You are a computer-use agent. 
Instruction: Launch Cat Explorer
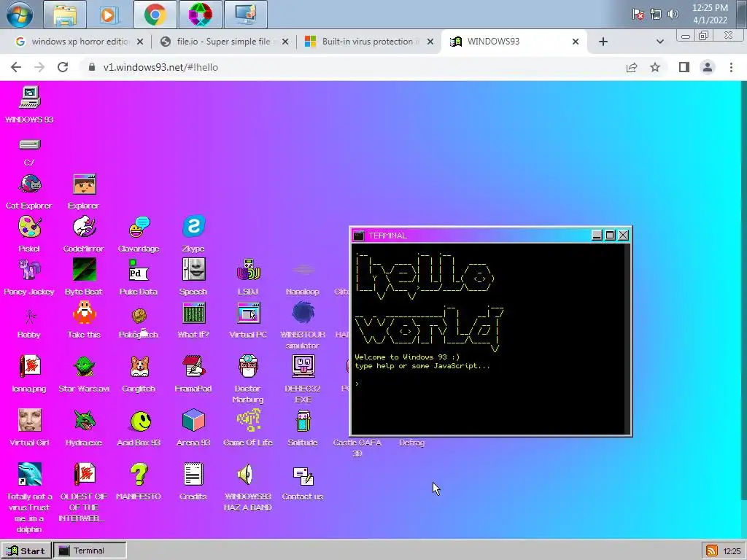[x=29, y=184]
